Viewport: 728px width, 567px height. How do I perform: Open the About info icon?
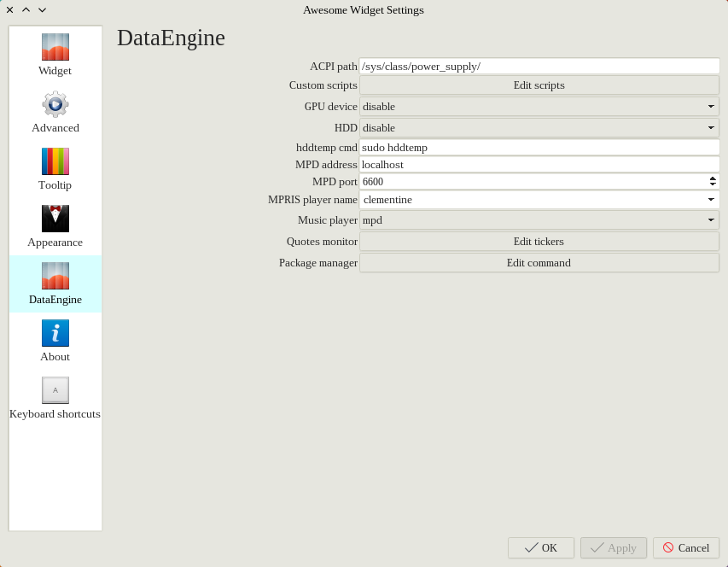point(55,333)
